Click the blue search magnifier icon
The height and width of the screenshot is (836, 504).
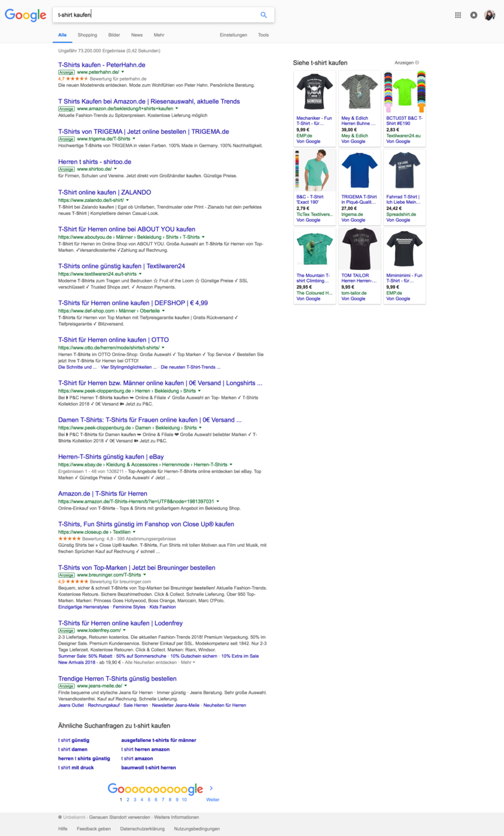click(x=264, y=15)
